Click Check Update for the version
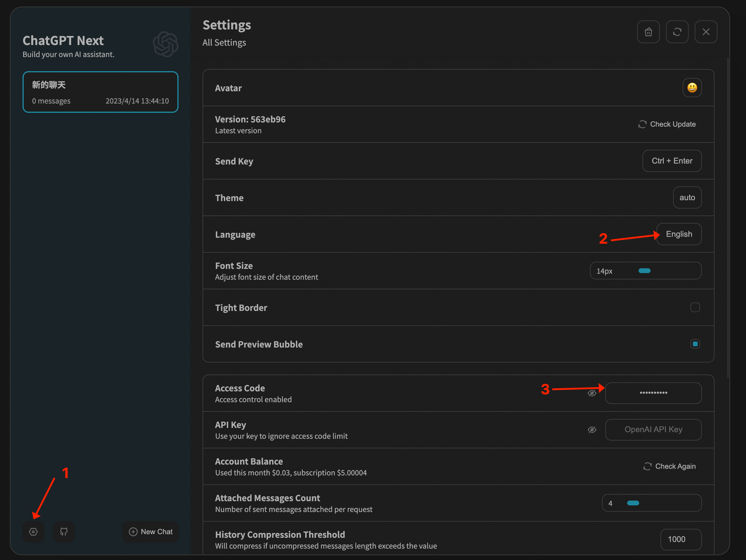The width and height of the screenshot is (746, 560). pyautogui.click(x=667, y=124)
